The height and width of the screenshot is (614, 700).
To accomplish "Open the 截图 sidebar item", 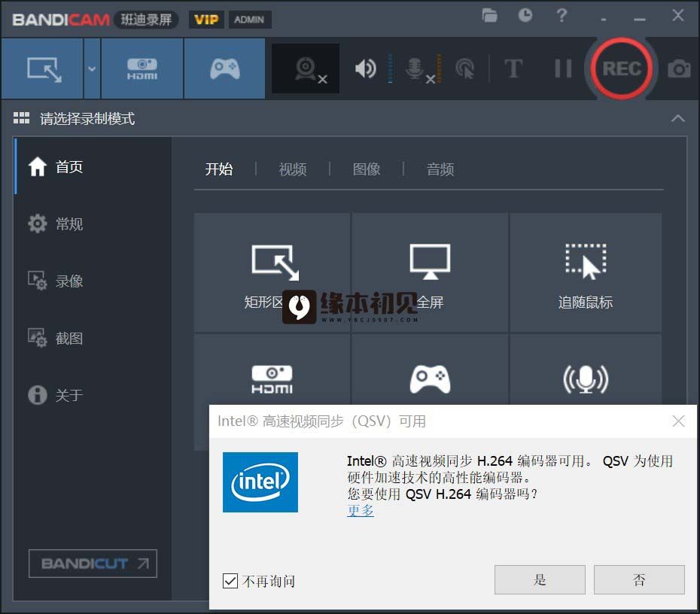I will (x=93, y=338).
